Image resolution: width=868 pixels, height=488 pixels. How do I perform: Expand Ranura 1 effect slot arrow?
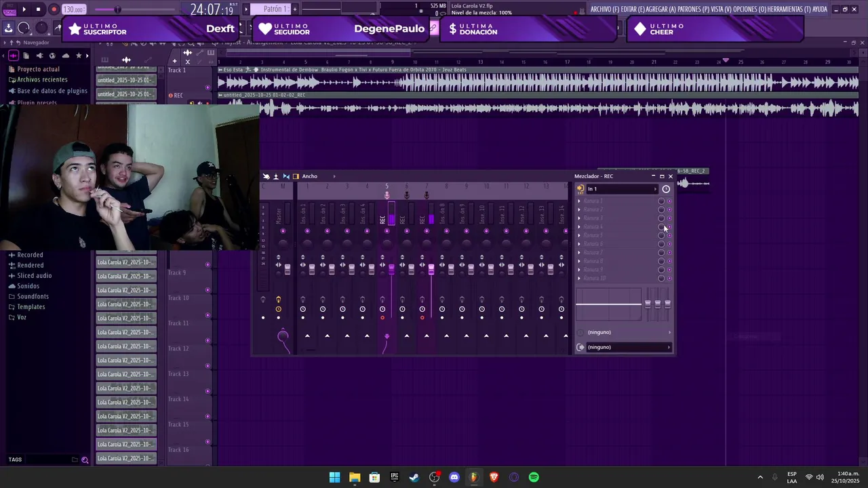tap(579, 201)
